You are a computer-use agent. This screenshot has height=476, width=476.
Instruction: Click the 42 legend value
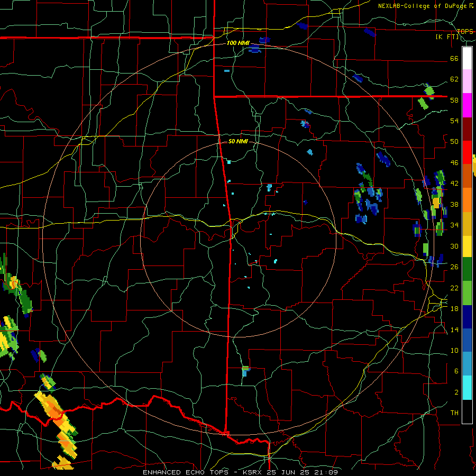click(x=454, y=184)
